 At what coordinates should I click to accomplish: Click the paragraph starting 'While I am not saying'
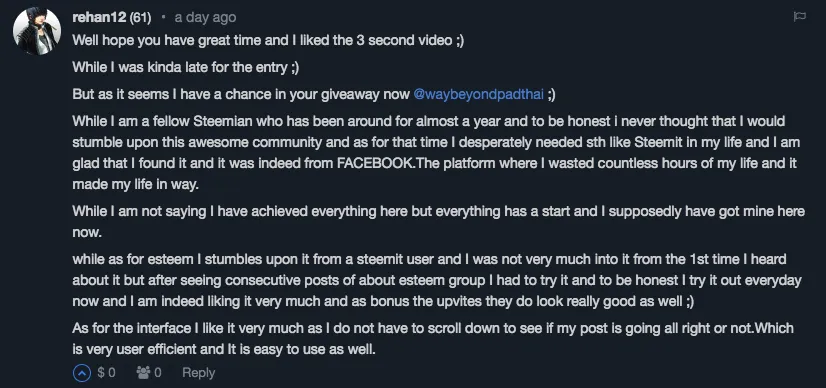coord(438,222)
